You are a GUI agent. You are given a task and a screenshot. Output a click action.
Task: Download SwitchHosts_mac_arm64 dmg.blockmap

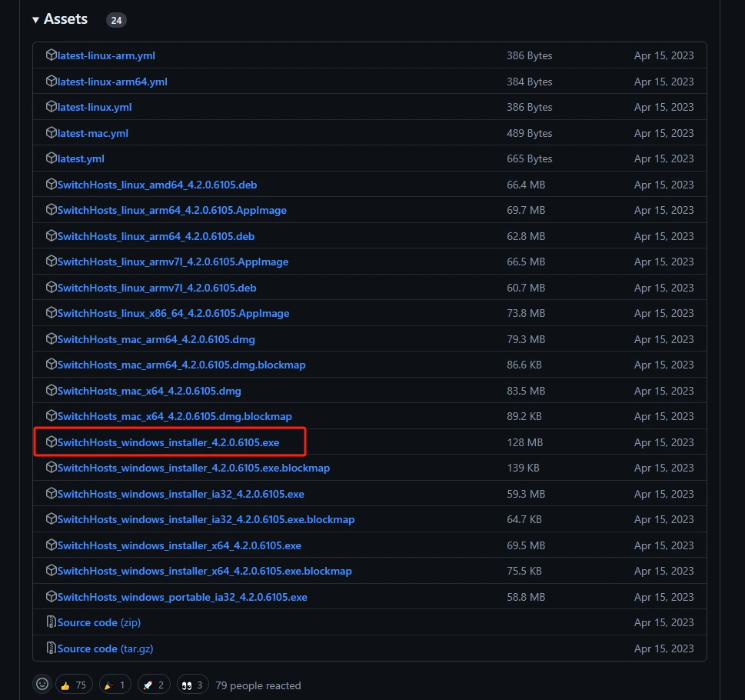pos(181,365)
